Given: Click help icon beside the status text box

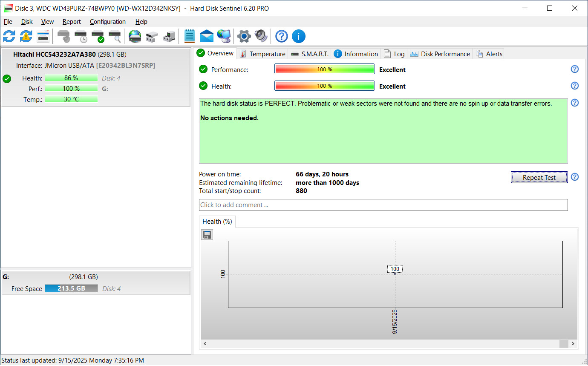Looking at the screenshot, I should [x=575, y=103].
